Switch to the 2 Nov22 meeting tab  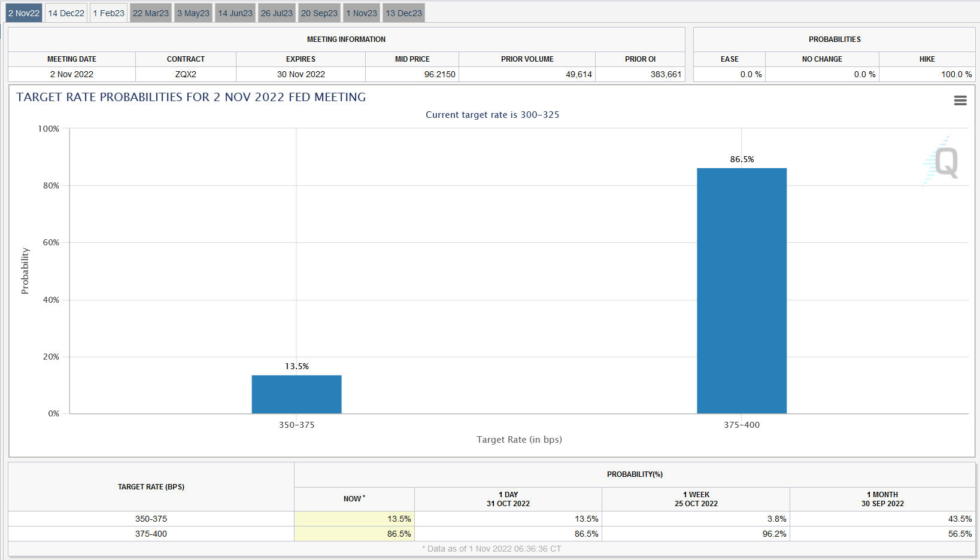24,13
